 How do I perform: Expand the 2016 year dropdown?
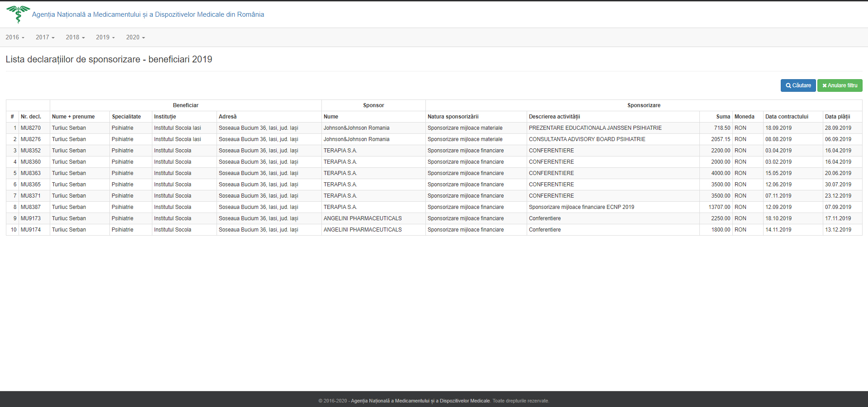pos(15,38)
